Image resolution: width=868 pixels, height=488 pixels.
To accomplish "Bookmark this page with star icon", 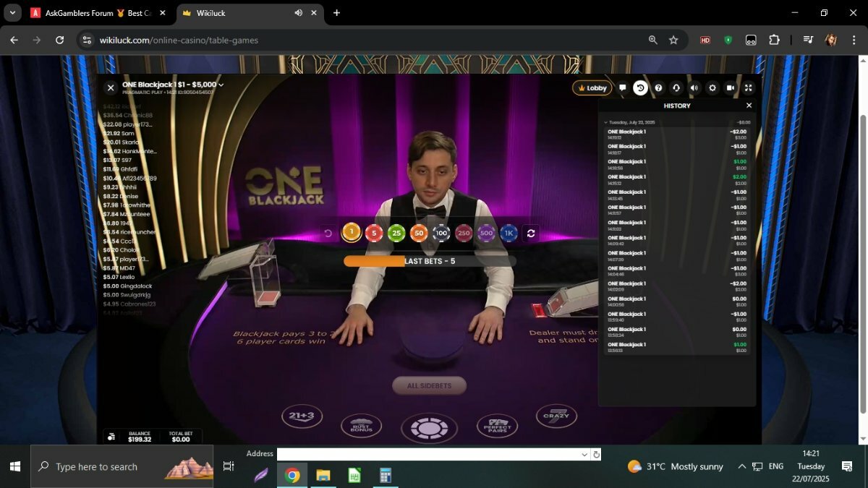I will pos(673,40).
